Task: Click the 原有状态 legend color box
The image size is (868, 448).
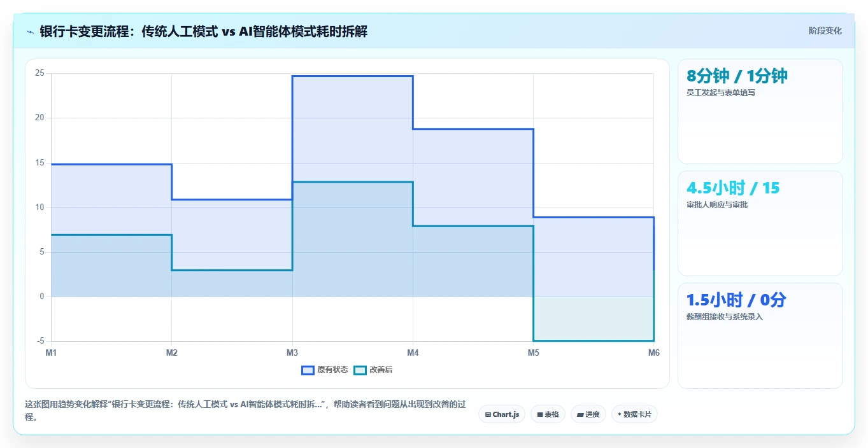Action: (308, 370)
